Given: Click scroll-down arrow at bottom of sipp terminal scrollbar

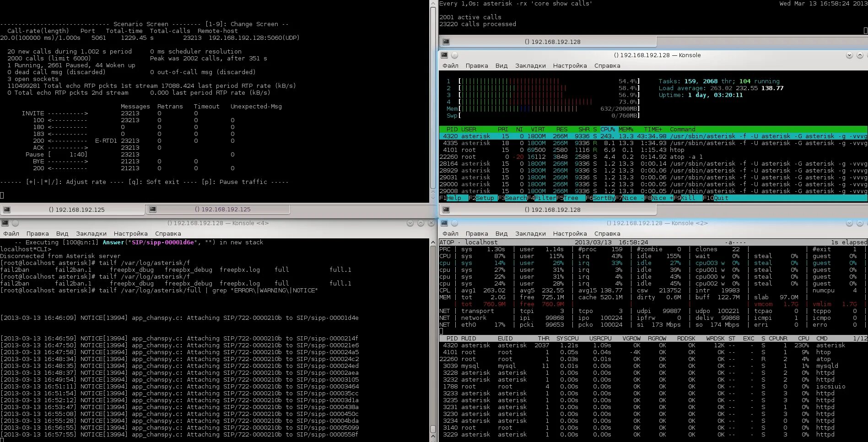Looking at the screenshot, I should point(433,199).
